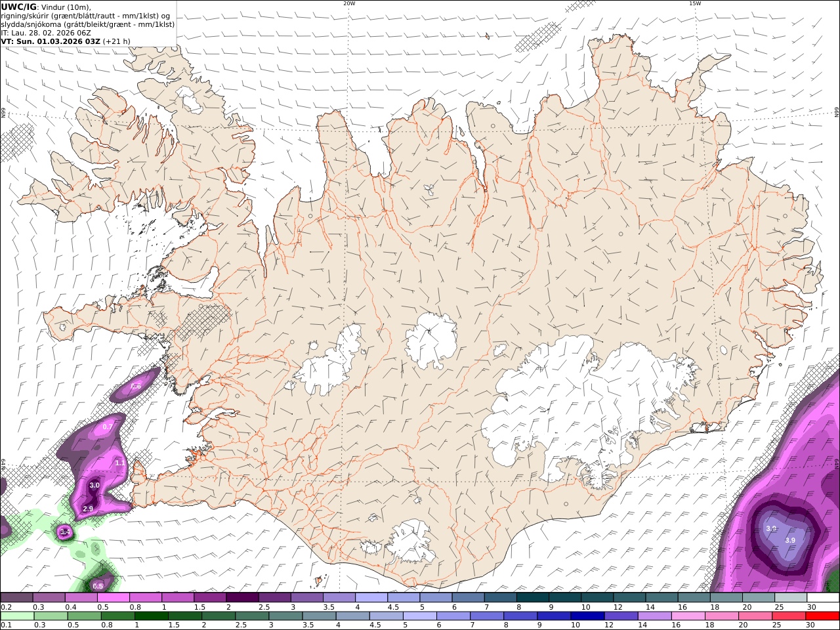
Task: Click the deep blue 10 swatch on the rain scale
Action: tap(586, 616)
